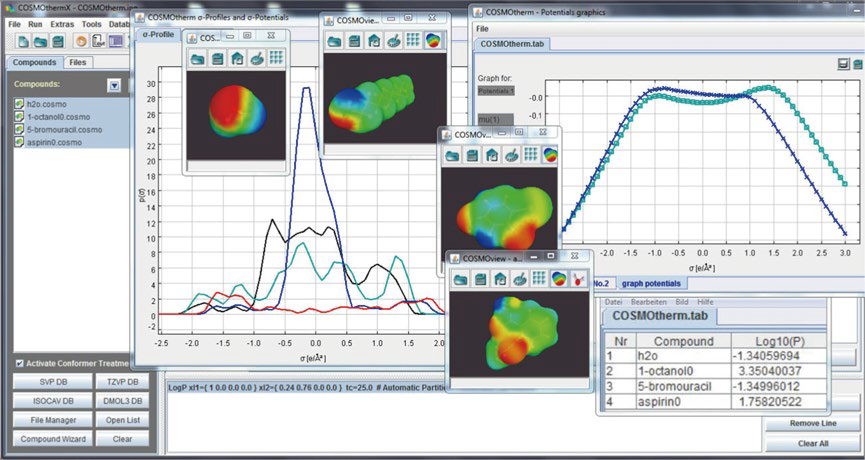Open folder icon in the water molecule viewer
The image size is (865, 460).
click(x=197, y=58)
